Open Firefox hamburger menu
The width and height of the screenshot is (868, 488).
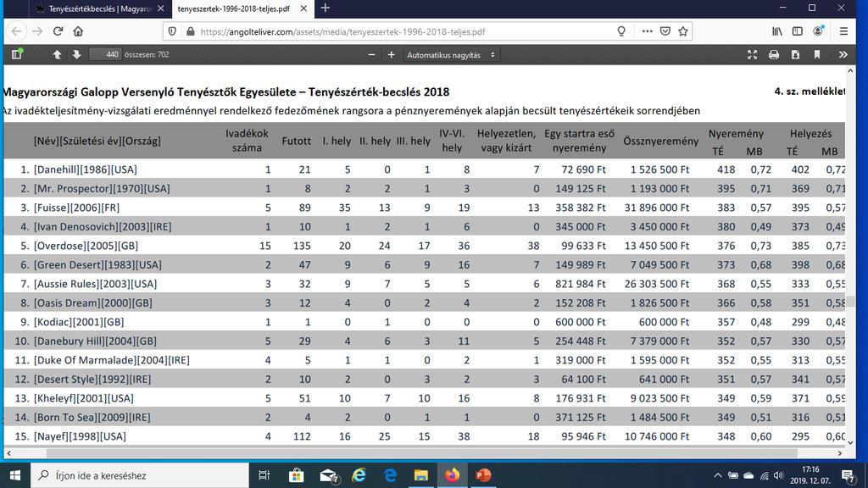(843, 31)
